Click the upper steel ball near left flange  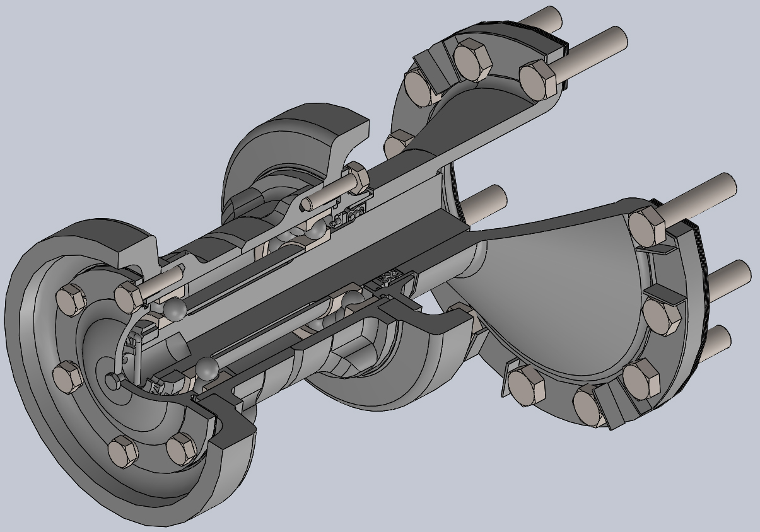coord(175,308)
